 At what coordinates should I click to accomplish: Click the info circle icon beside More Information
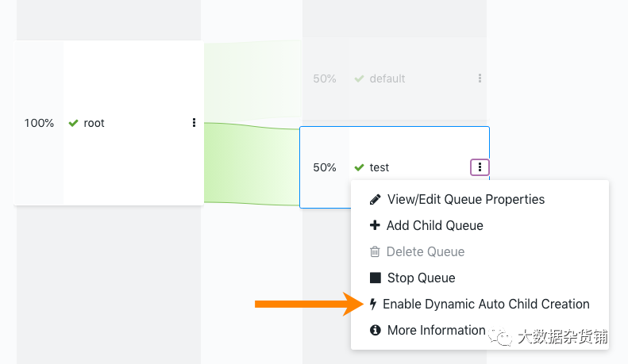(x=376, y=330)
